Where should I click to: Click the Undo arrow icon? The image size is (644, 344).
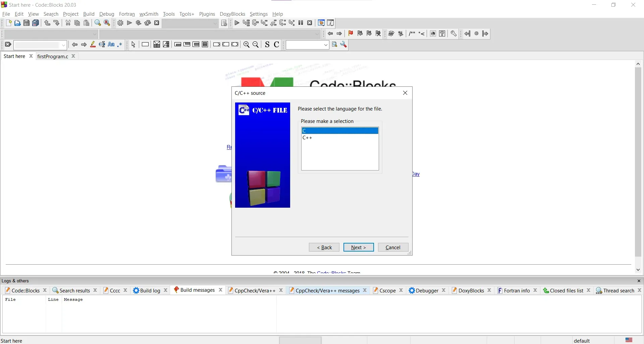(47, 23)
